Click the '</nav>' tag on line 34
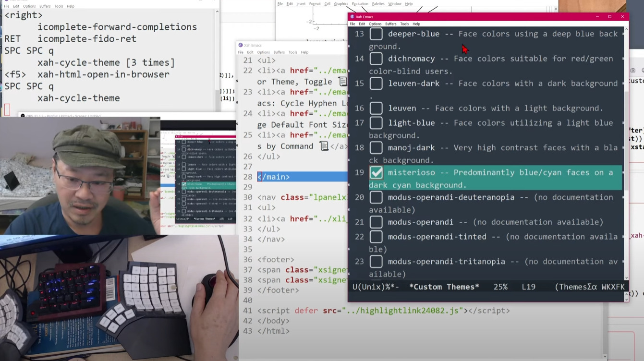 [x=271, y=239]
